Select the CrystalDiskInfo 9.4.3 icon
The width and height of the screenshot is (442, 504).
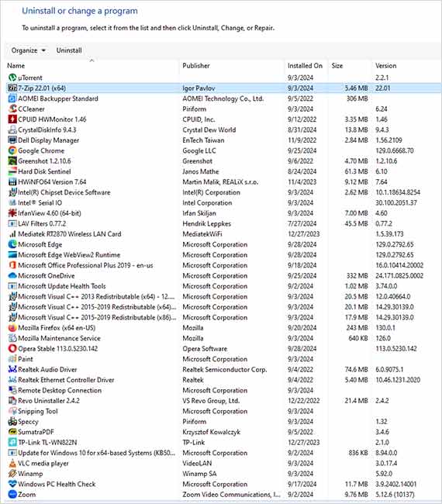12,129
